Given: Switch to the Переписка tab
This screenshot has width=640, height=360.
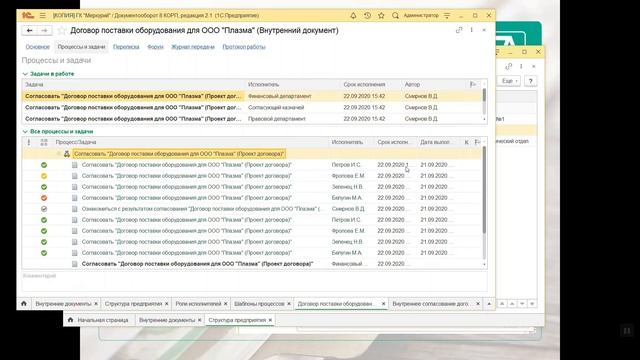Looking at the screenshot, I should point(126,47).
